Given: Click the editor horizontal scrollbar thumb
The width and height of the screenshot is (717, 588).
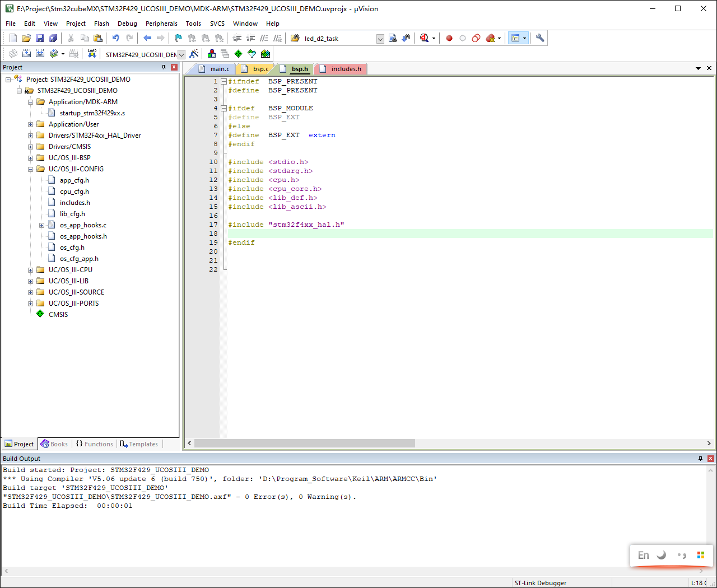Looking at the screenshot, I should [x=305, y=444].
